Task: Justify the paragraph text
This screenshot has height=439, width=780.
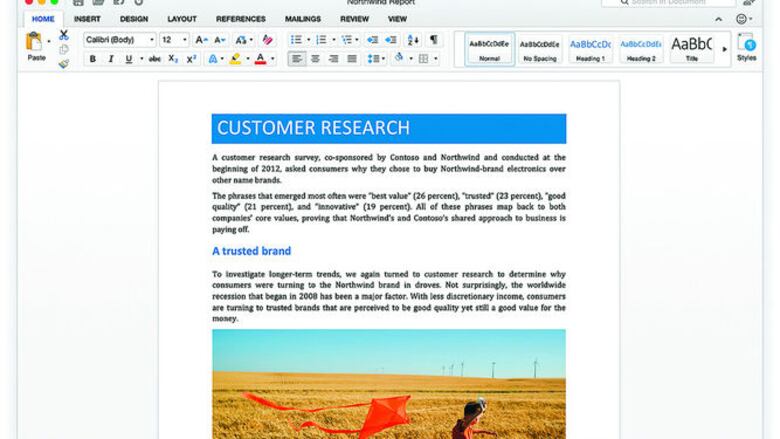Action: click(352, 59)
